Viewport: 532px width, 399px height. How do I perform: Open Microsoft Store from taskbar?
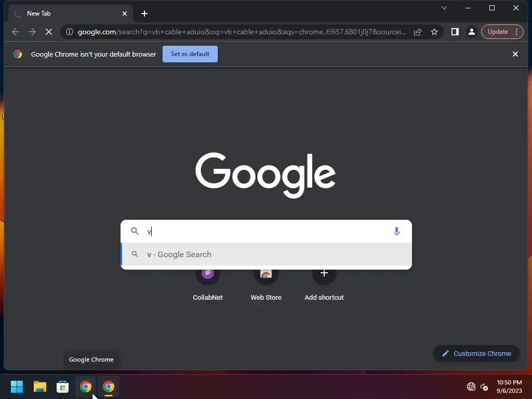click(x=62, y=387)
